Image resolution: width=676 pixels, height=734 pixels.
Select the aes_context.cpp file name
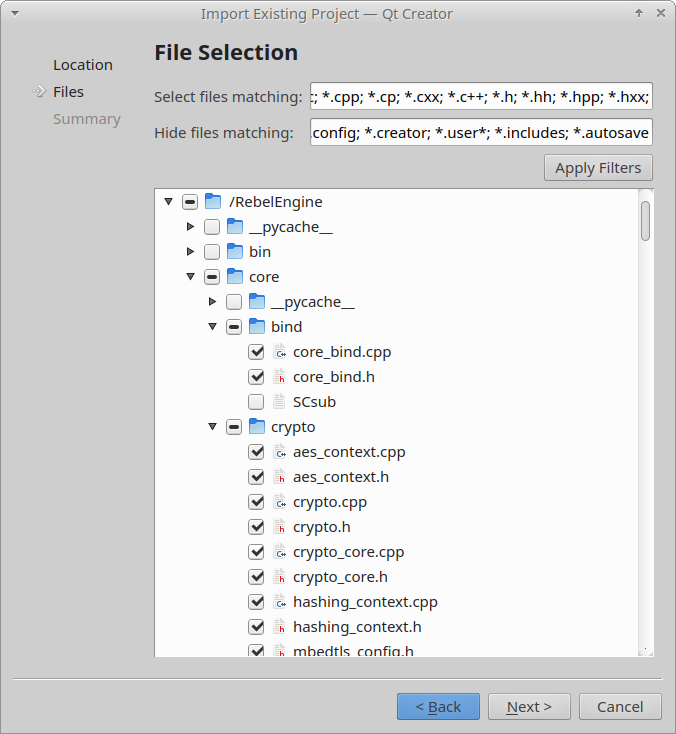tap(349, 452)
